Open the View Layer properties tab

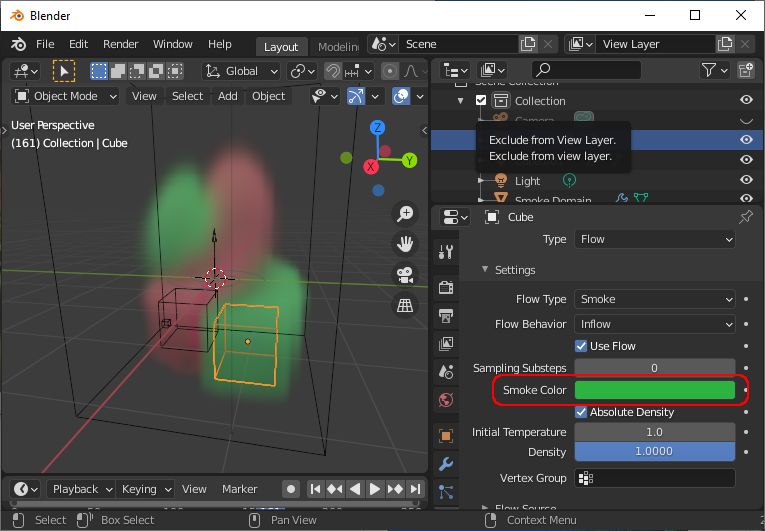[x=446, y=344]
